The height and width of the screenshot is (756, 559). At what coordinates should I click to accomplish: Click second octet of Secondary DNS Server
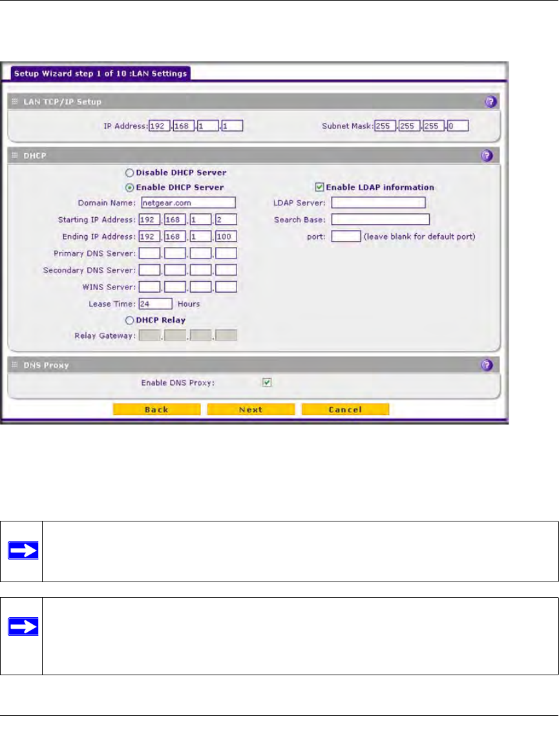tap(175, 270)
